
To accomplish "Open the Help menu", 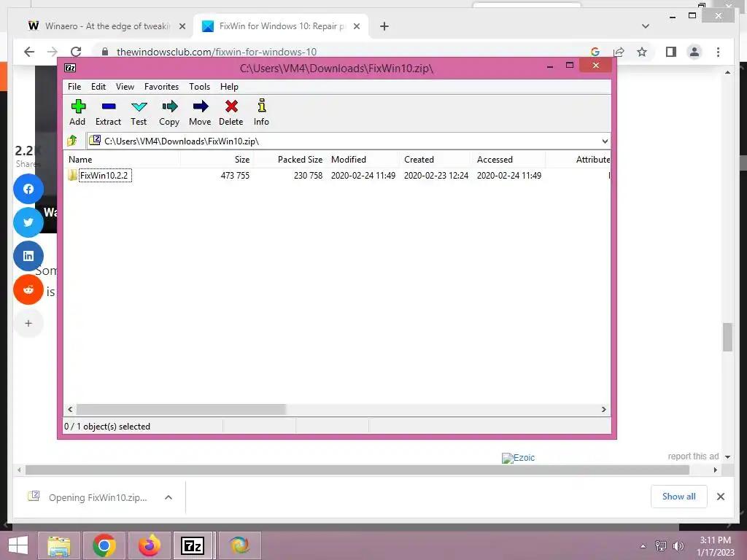I will [x=229, y=87].
